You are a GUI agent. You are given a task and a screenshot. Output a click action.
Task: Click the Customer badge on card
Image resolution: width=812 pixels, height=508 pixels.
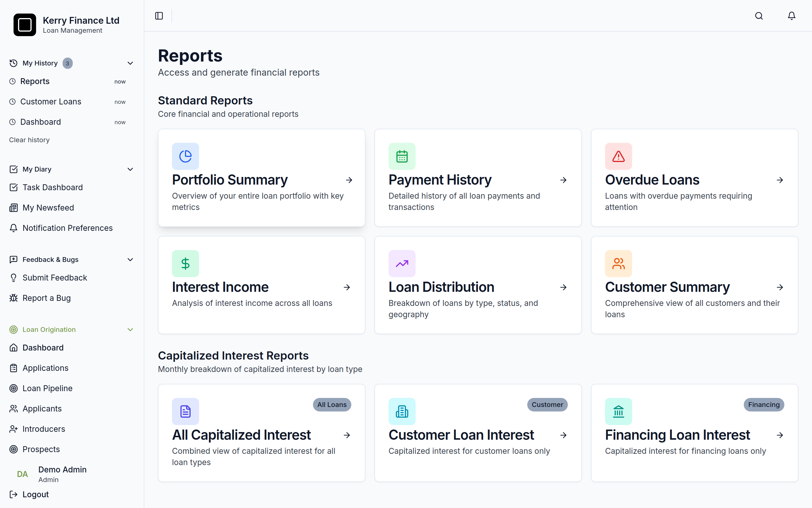547,404
